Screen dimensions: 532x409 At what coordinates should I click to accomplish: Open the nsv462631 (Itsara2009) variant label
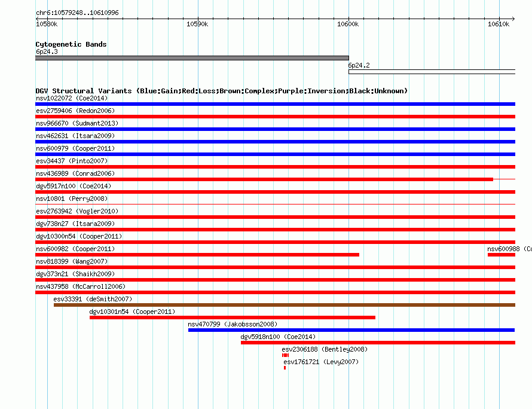click(75, 136)
